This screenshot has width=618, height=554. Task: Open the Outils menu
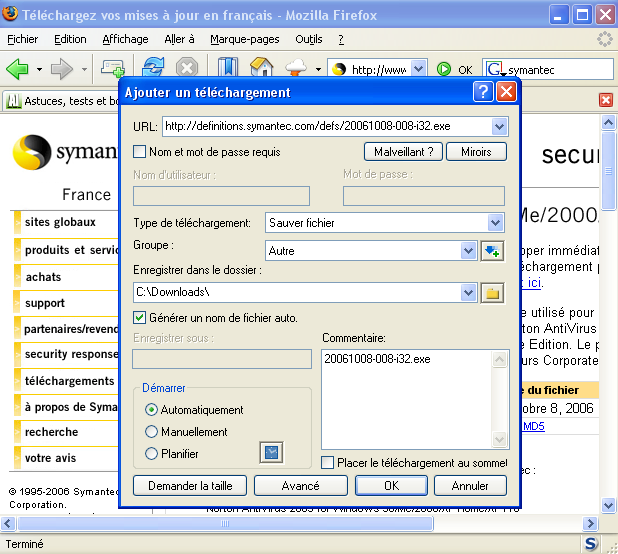click(309, 39)
